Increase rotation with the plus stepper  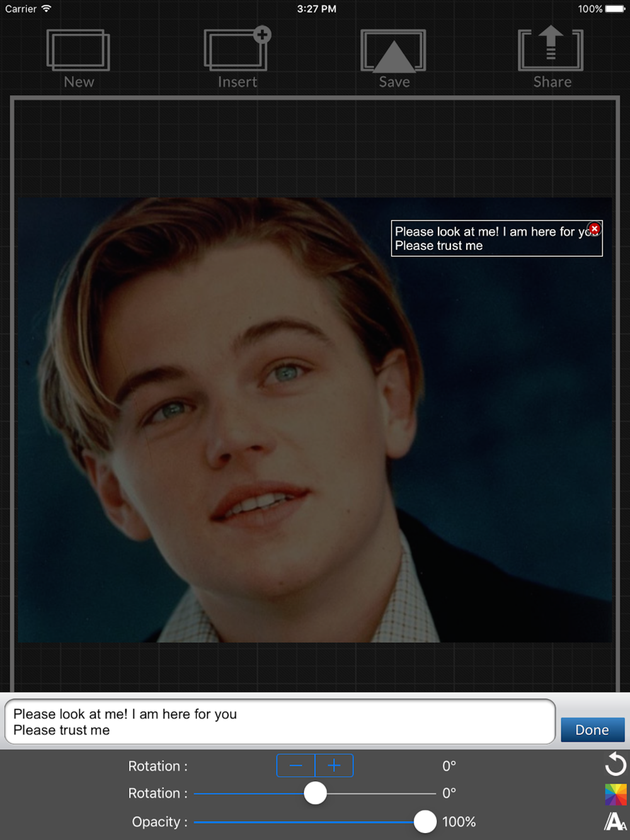pos(334,766)
